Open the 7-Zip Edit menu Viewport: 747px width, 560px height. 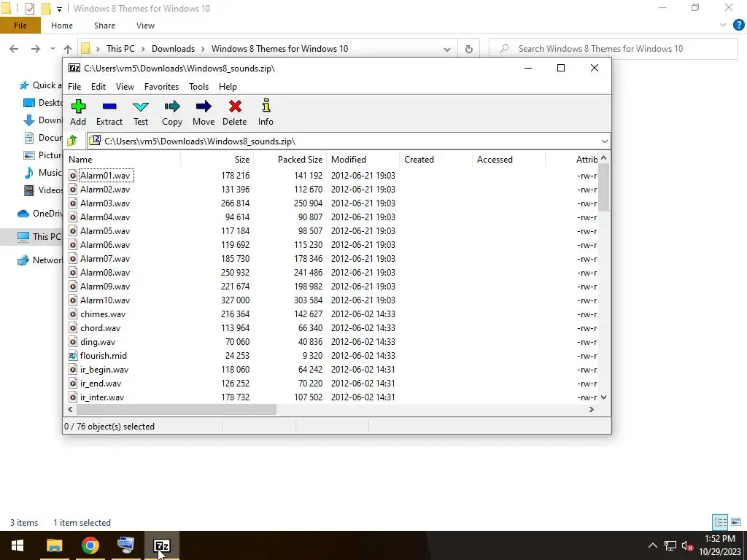click(x=98, y=87)
